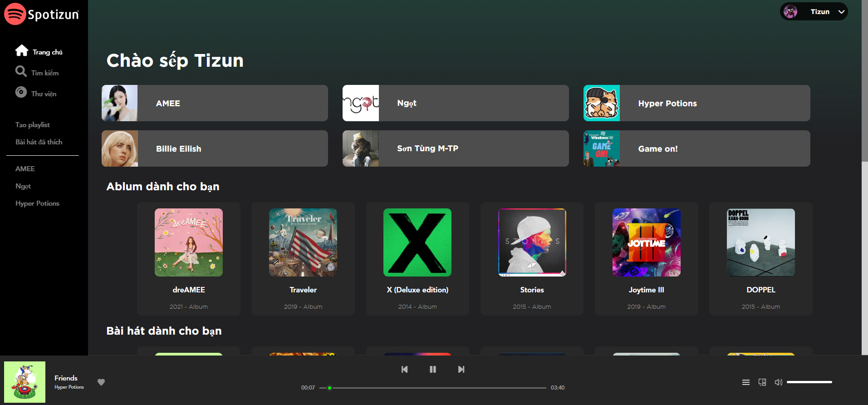The width and height of the screenshot is (868, 405).
Task: Click the DOPPEL album title
Action: pos(761,290)
